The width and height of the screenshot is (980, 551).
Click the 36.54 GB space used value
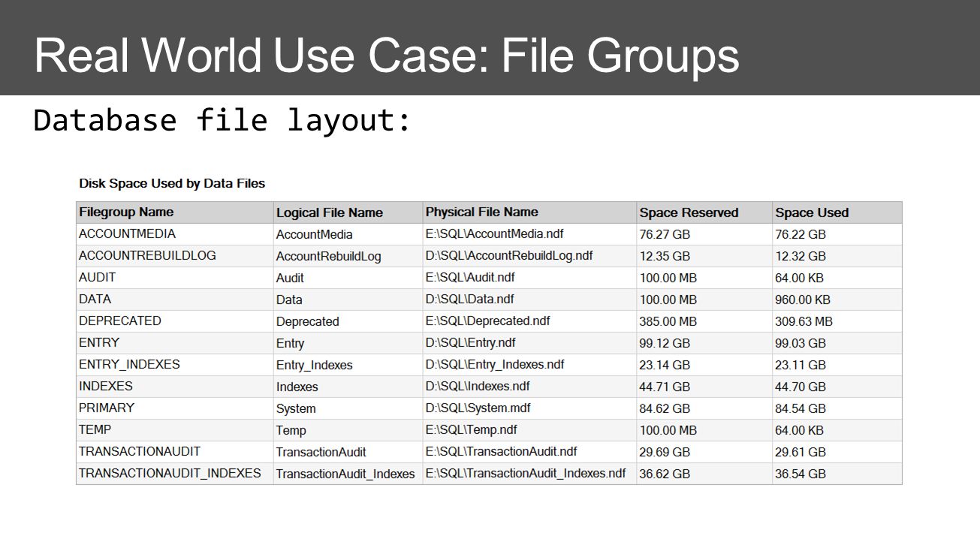(x=801, y=474)
